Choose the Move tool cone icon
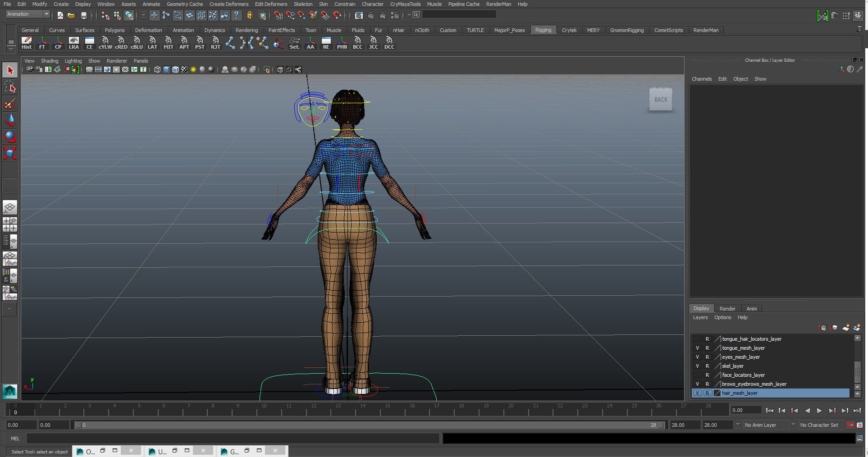The image size is (868, 457). pos(10,120)
